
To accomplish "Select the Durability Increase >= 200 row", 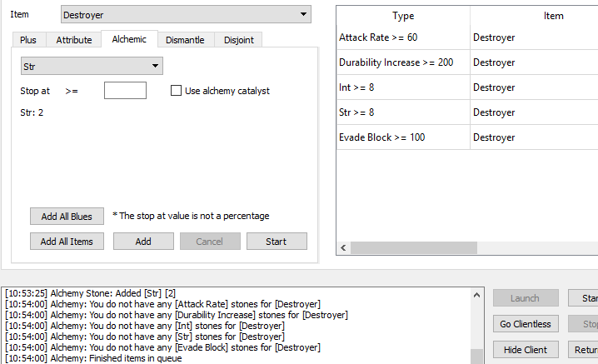I will pyautogui.click(x=403, y=62).
